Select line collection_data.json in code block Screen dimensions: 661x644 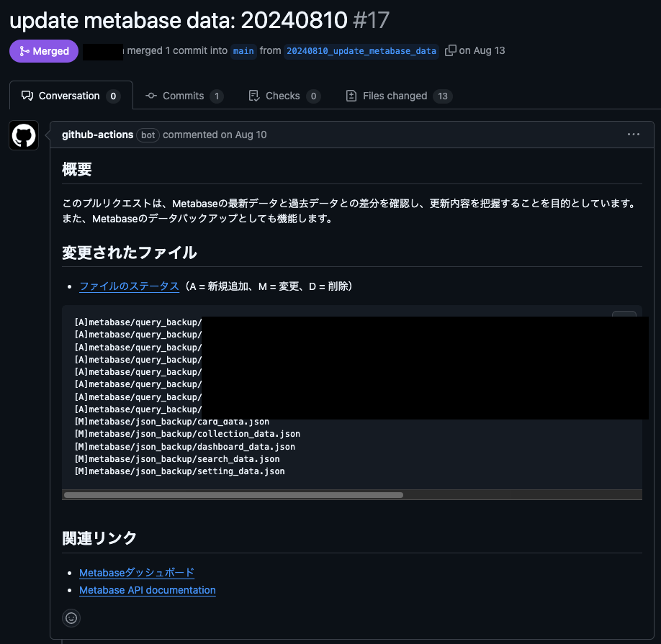click(x=188, y=434)
